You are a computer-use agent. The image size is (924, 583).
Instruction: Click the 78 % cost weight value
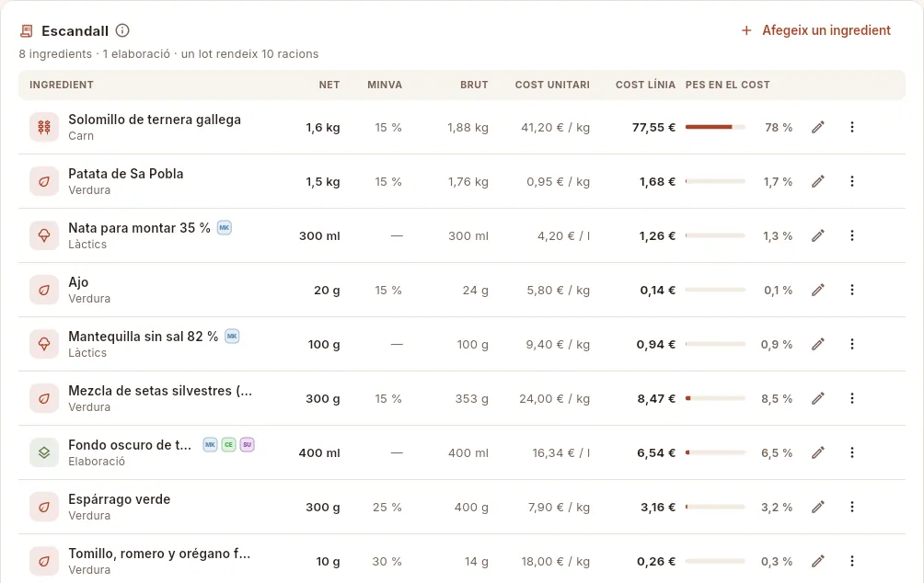tap(779, 127)
